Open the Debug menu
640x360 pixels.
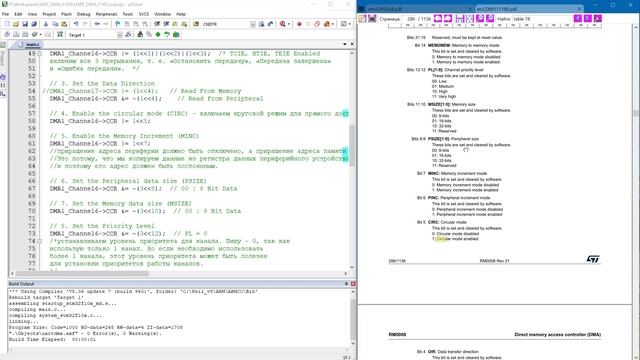(x=83, y=14)
